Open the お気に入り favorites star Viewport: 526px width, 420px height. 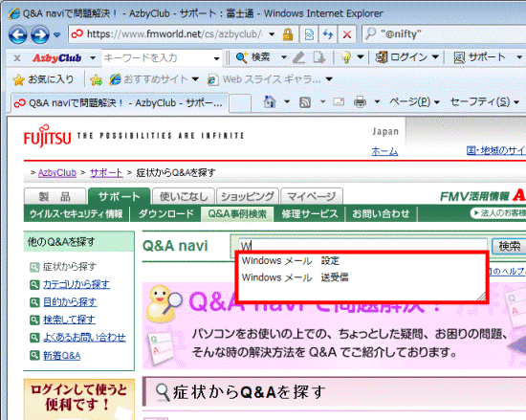[43, 79]
